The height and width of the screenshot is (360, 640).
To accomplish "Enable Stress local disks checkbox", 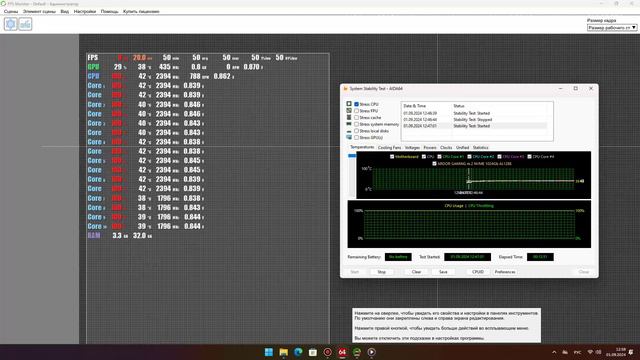I will [x=356, y=131].
